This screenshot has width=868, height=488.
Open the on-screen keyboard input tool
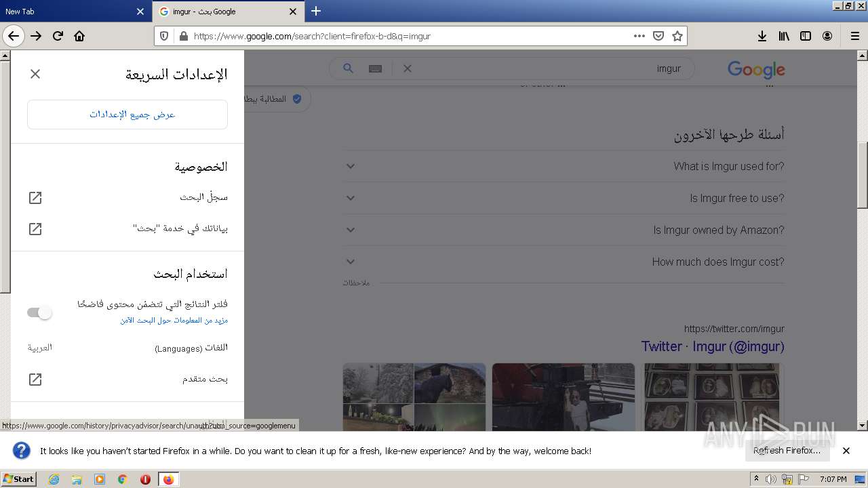pyautogui.click(x=375, y=68)
